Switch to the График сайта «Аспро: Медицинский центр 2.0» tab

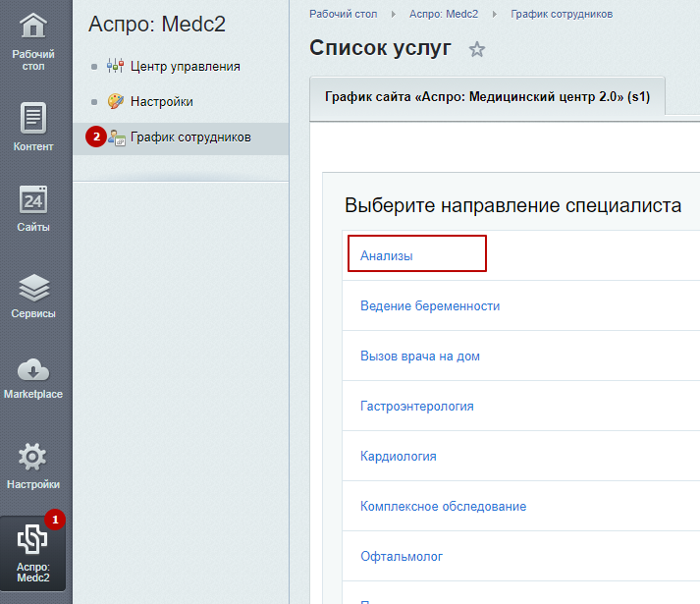point(487,97)
